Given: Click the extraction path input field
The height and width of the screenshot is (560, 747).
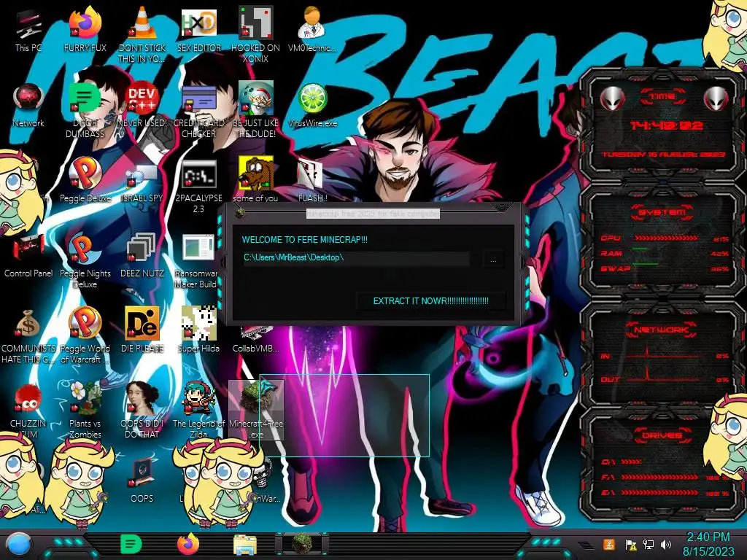Looking at the screenshot, I should 356,258.
